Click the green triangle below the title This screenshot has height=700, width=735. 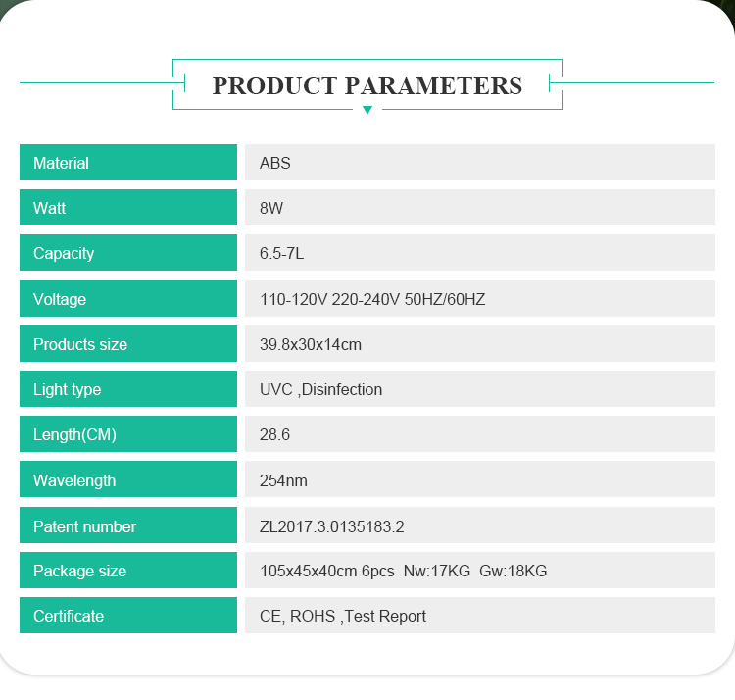367,110
